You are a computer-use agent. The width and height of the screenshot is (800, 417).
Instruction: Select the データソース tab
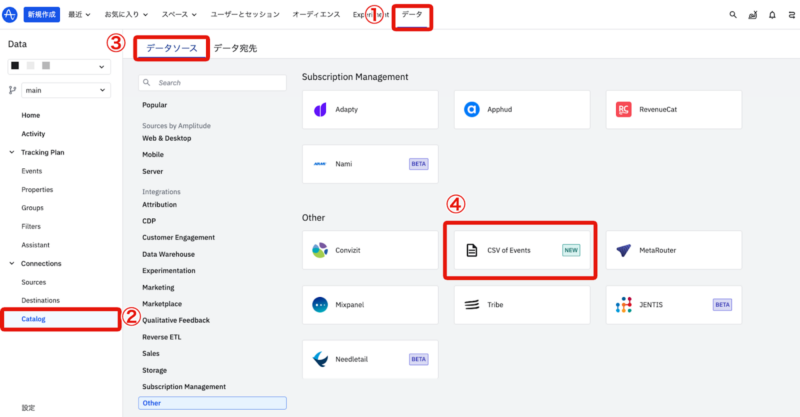point(171,48)
